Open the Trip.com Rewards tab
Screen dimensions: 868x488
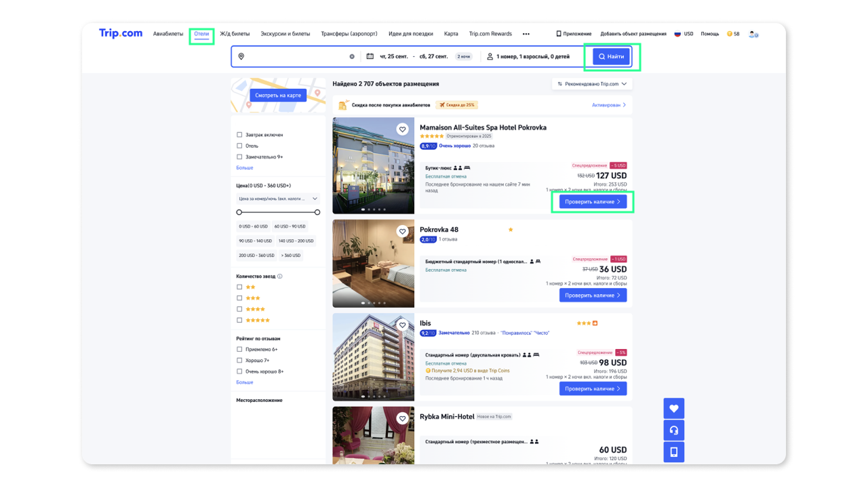[x=490, y=34]
